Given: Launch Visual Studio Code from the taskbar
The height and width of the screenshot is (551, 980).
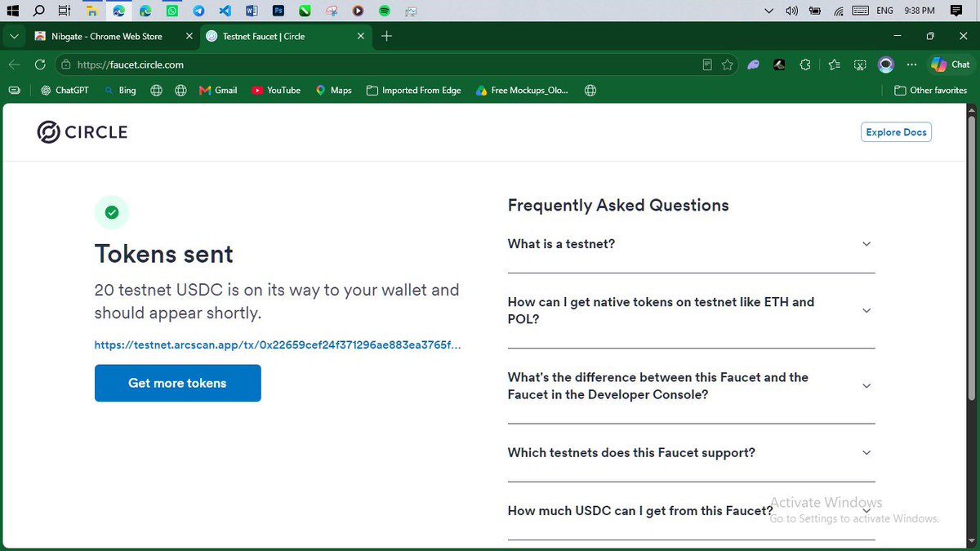Looking at the screenshot, I should click(225, 11).
